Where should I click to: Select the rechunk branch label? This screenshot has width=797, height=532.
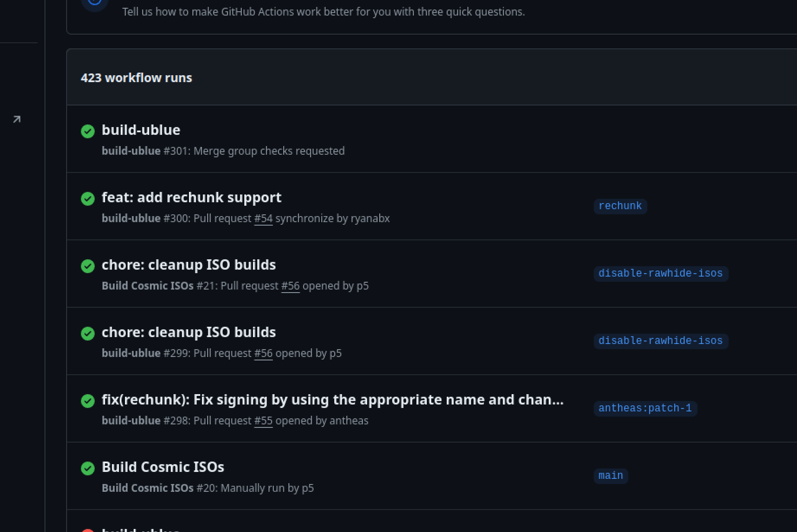click(x=620, y=206)
